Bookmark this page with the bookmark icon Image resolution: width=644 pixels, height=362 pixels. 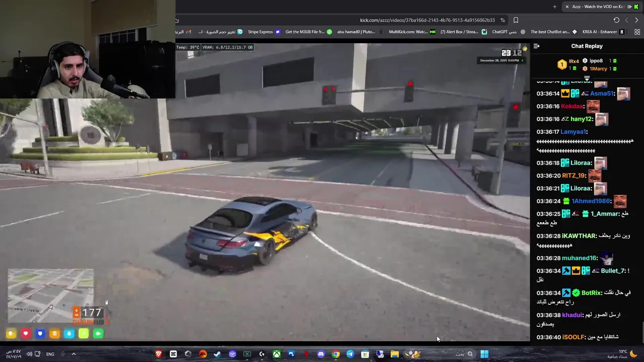pos(516,20)
